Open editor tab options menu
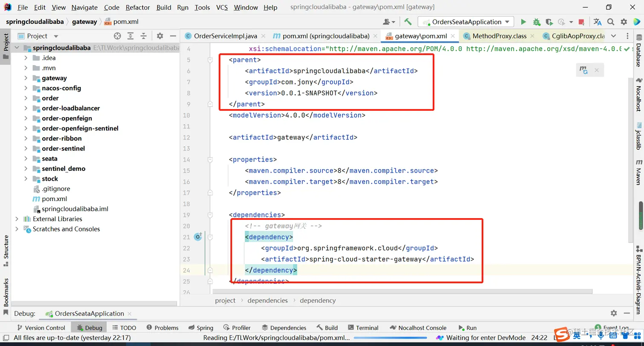 pyautogui.click(x=627, y=36)
